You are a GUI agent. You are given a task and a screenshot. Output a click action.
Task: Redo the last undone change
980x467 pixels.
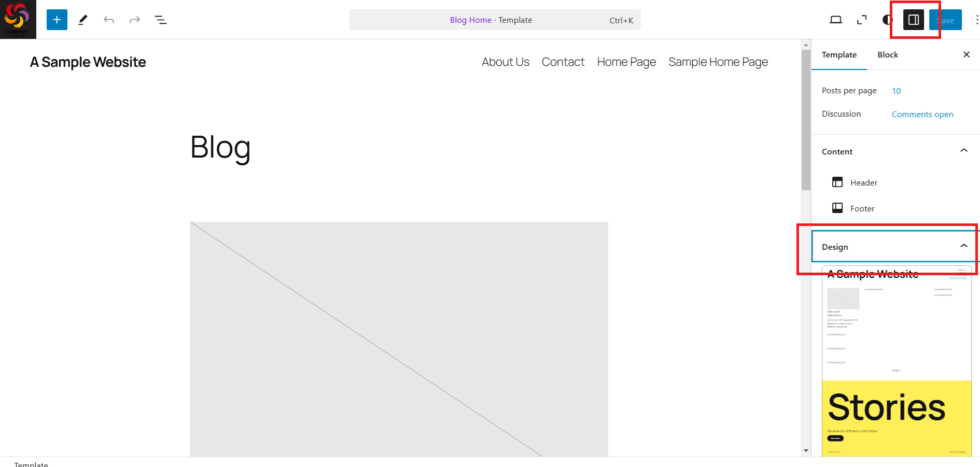click(135, 20)
